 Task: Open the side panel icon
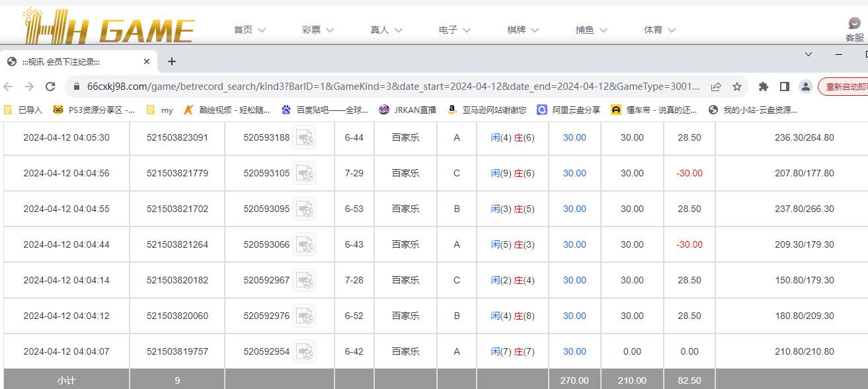[785, 87]
